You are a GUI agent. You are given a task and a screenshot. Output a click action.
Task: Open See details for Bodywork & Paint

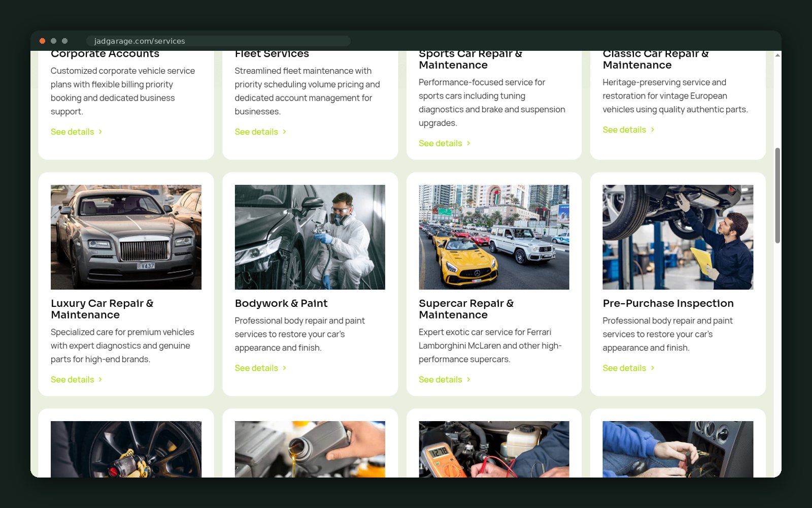click(261, 368)
